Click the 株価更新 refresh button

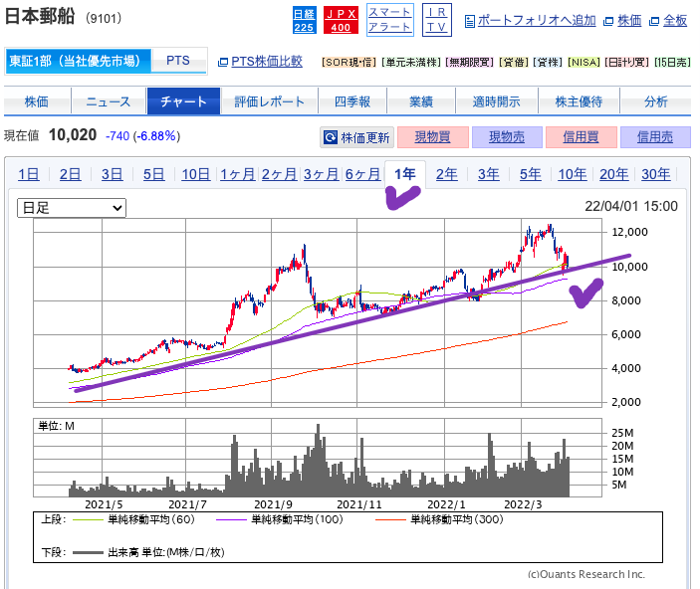pyautogui.click(x=357, y=137)
